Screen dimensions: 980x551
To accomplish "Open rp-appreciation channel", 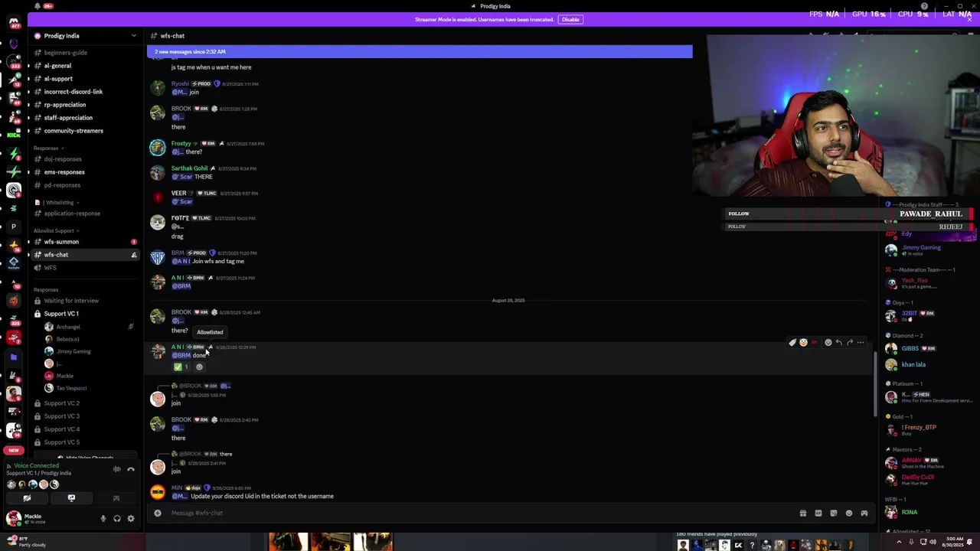I will click(85, 105).
